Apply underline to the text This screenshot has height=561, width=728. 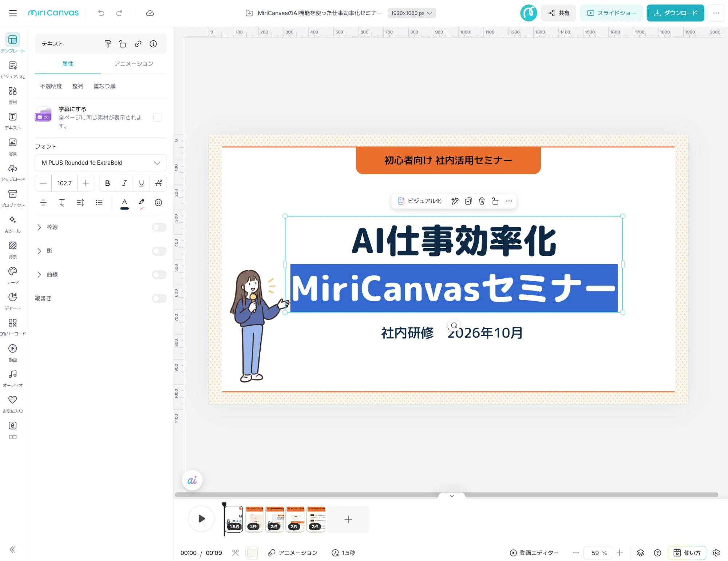coord(141,183)
